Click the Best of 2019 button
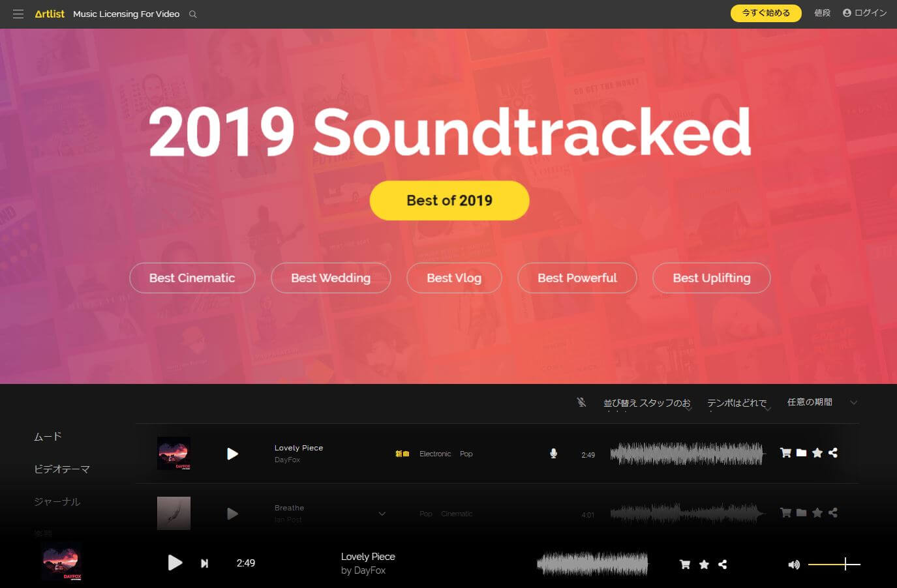The height and width of the screenshot is (588, 897). (x=449, y=200)
